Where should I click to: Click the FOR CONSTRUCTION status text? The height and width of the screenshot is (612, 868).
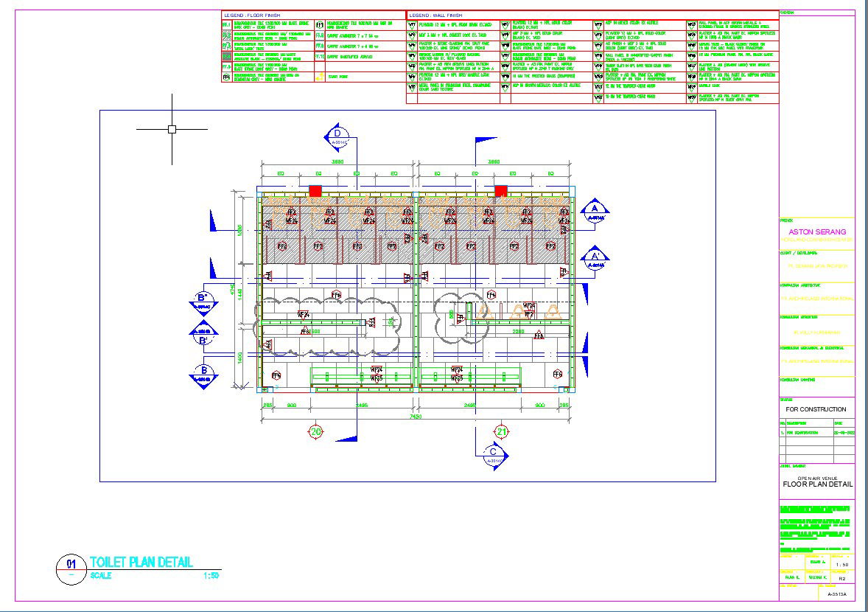click(816, 409)
